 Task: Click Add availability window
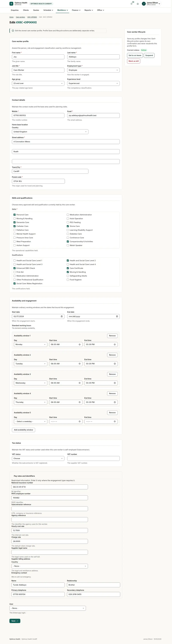click(x=24, y=430)
